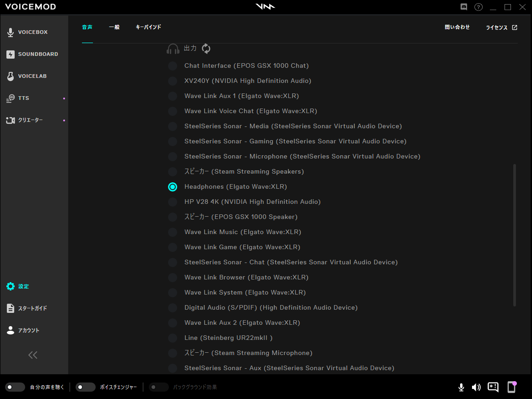Select XV240Y NVIDIA output

(173, 81)
